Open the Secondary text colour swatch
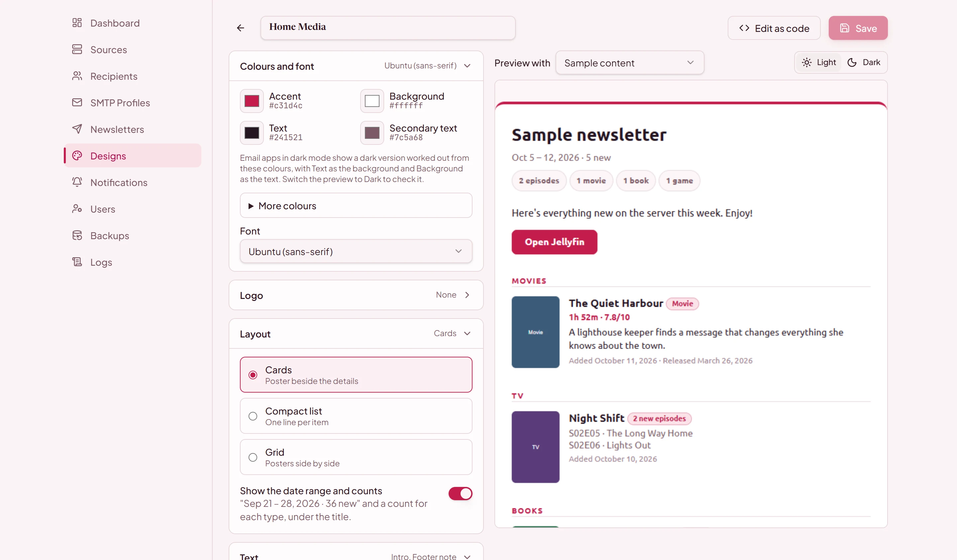The height and width of the screenshot is (560, 957). (372, 133)
